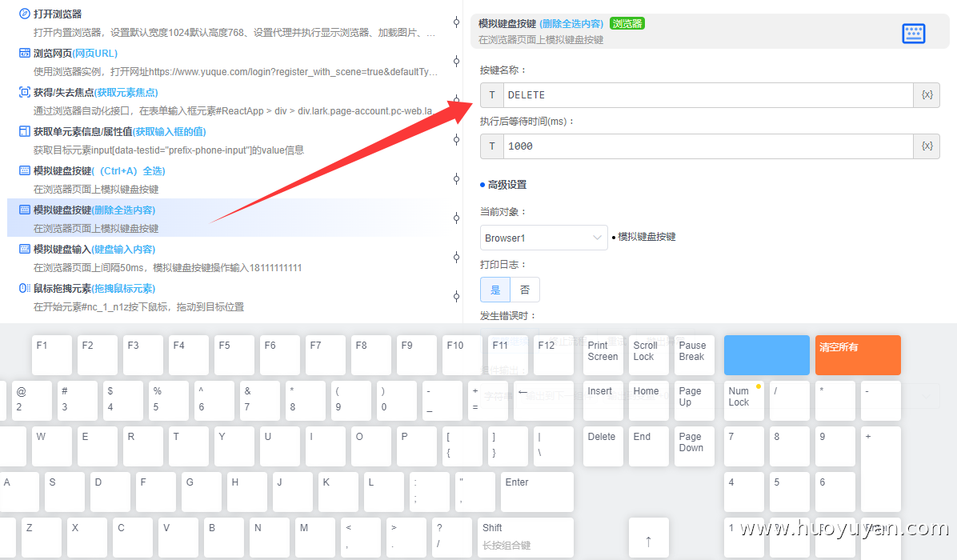
Task: Click the letter M key
Action: [x=315, y=538]
